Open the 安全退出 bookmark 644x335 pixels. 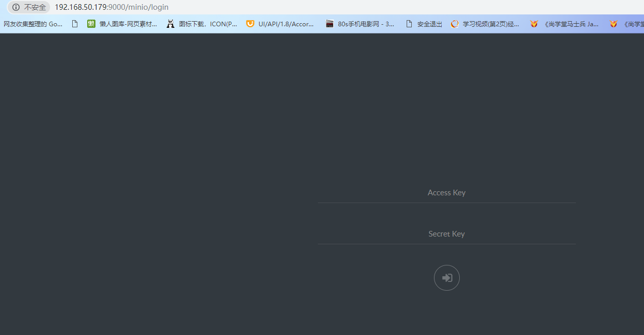(x=424, y=24)
